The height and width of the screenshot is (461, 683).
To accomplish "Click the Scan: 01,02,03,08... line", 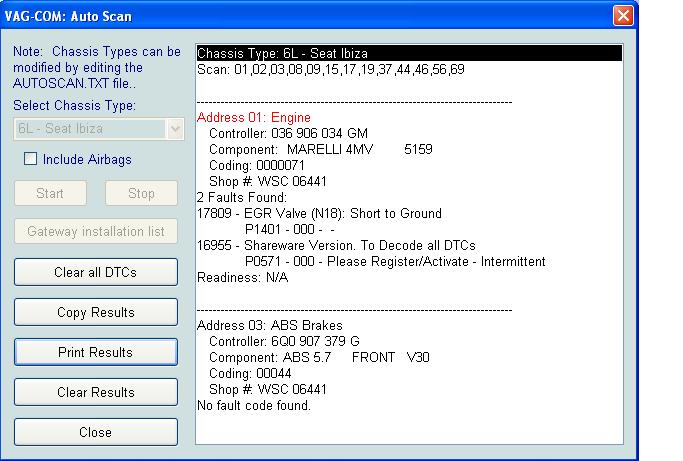I will (331, 69).
